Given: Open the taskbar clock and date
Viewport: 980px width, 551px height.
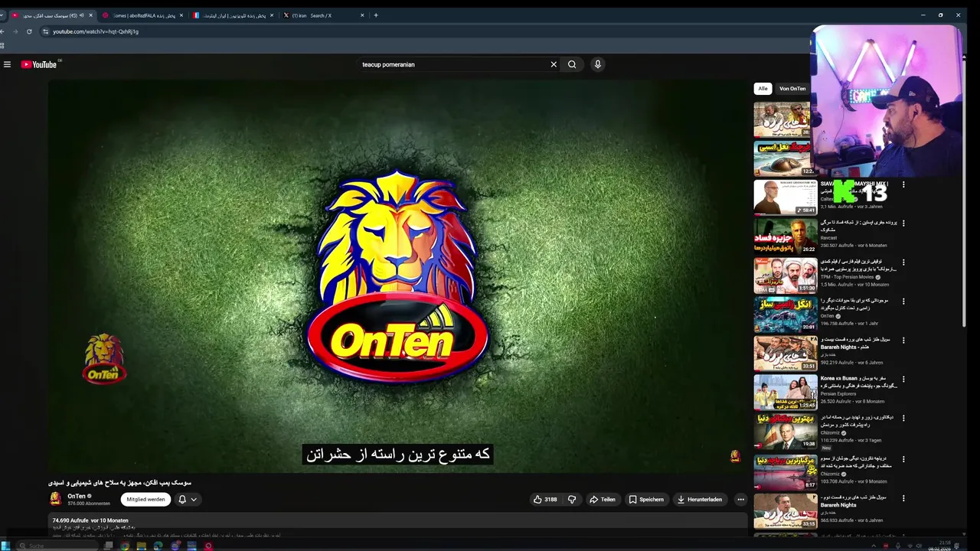Looking at the screenshot, I should point(939,546).
